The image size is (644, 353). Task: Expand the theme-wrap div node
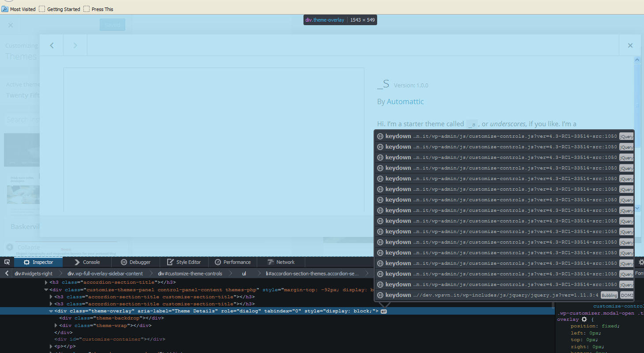[x=56, y=326]
